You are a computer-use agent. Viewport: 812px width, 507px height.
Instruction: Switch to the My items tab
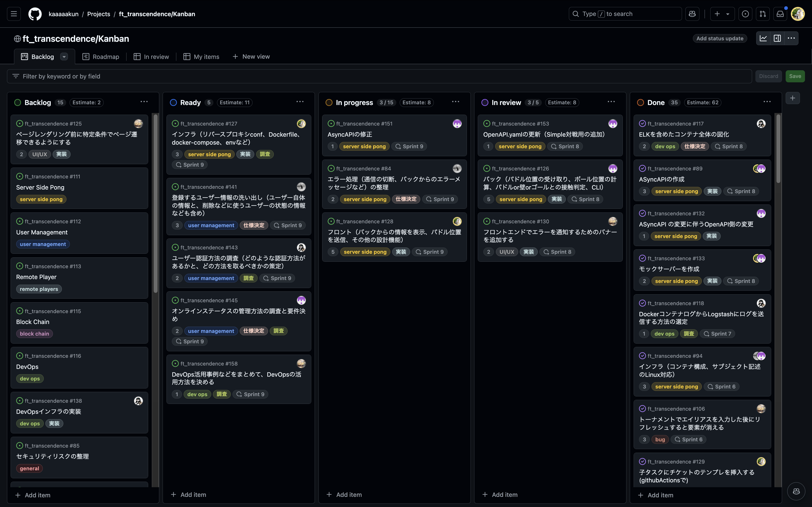coord(201,56)
